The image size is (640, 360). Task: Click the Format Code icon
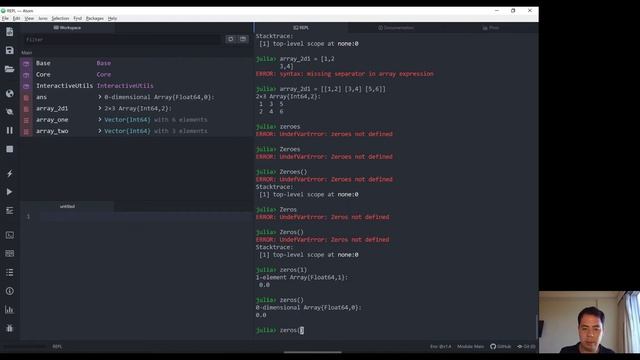point(9,211)
